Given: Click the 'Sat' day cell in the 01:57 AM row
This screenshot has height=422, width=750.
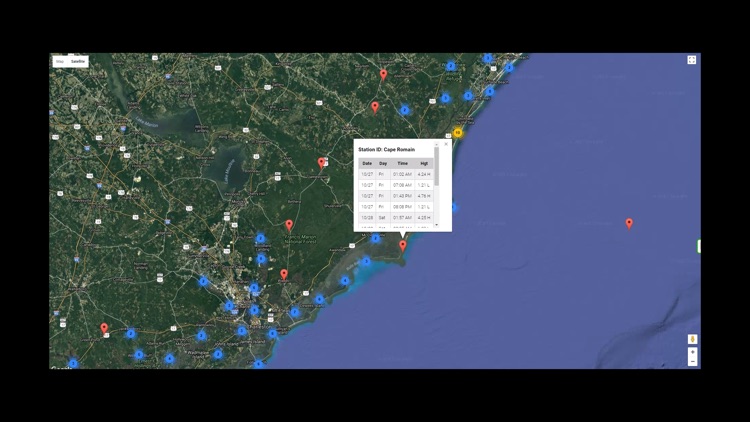Looking at the screenshot, I should [x=383, y=217].
